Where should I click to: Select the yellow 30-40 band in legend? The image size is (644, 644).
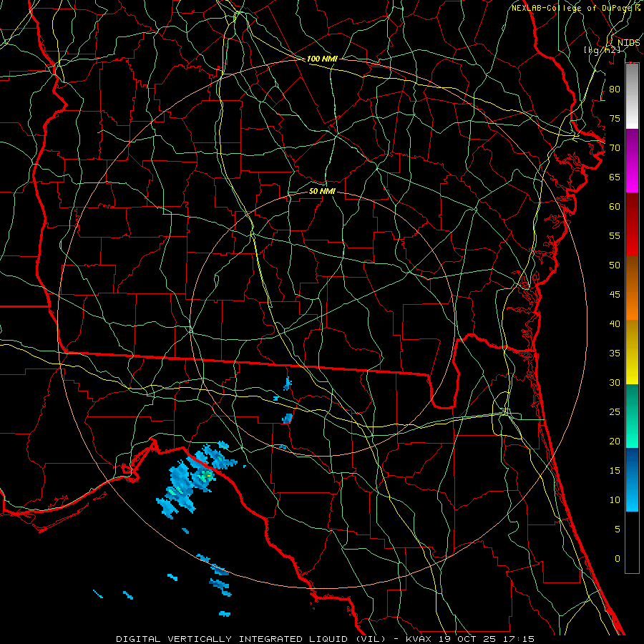coord(632,352)
